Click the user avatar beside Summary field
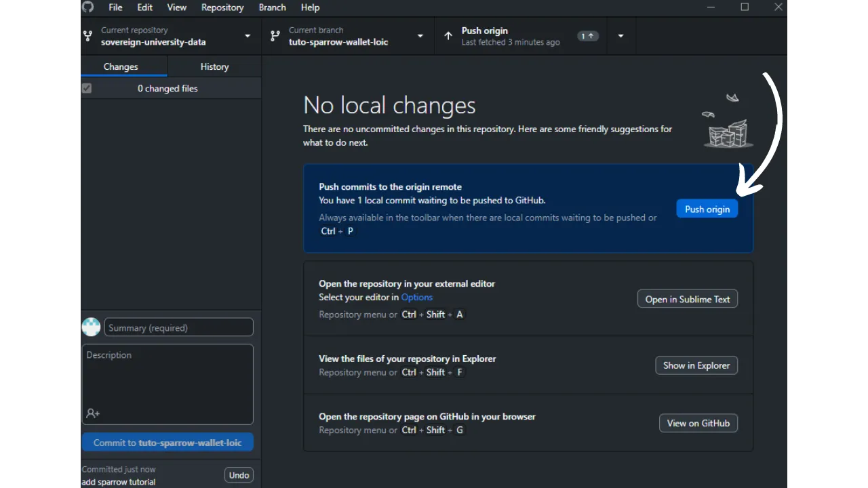 tap(91, 327)
